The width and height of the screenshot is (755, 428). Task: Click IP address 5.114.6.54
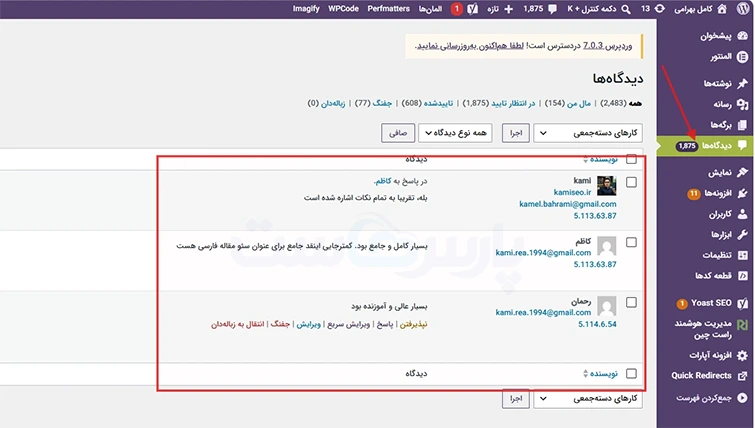[597, 324]
